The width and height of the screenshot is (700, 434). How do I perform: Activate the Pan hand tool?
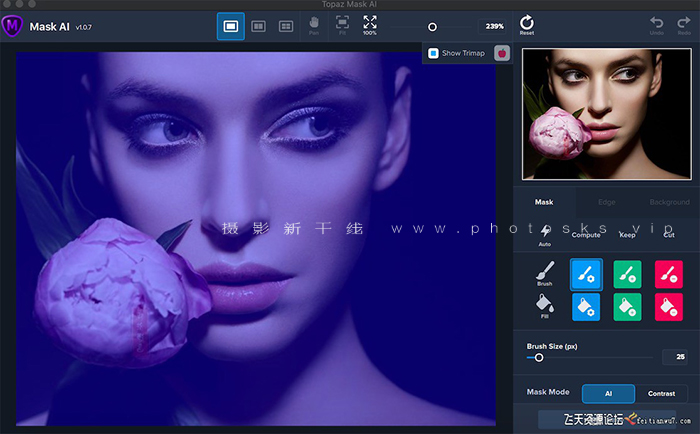314,25
